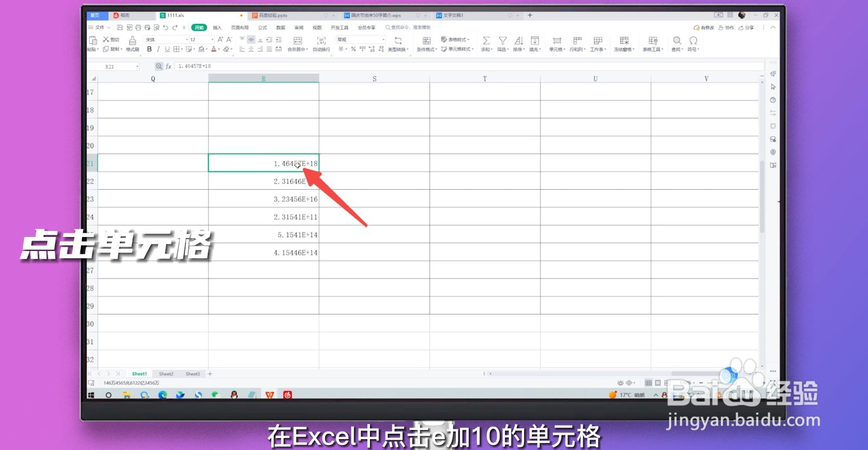Toggle Italic formatting

click(158, 49)
